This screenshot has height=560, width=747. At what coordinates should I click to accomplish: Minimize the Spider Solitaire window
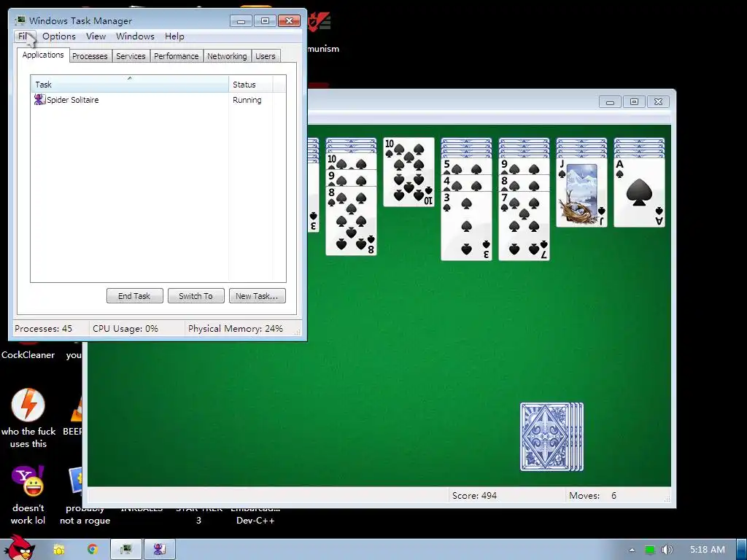click(x=610, y=101)
